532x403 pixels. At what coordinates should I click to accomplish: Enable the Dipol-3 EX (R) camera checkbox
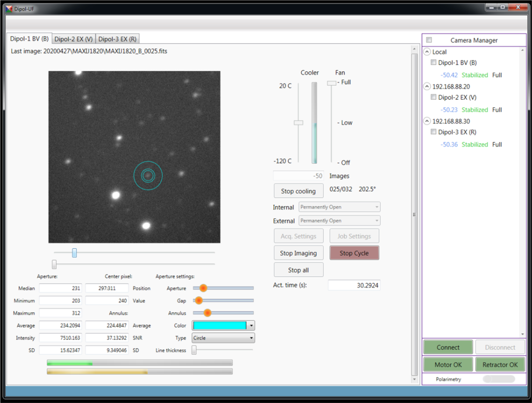(433, 132)
